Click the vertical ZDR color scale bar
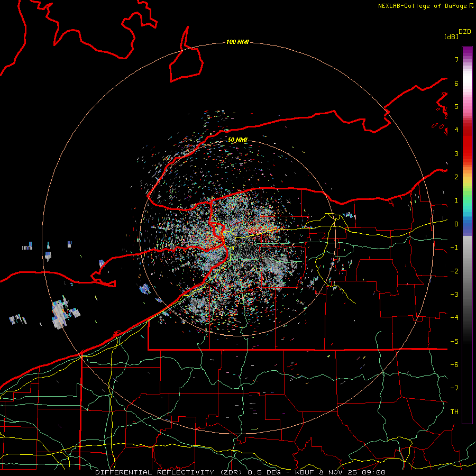476x476 pixels. pyautogui.click(x=467, y=235)
